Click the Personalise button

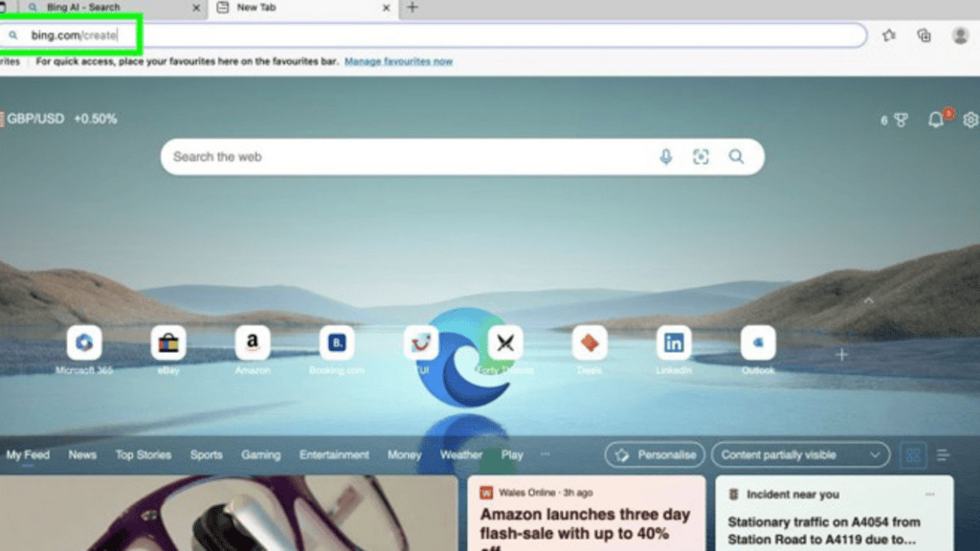click(x=655, y=455)
